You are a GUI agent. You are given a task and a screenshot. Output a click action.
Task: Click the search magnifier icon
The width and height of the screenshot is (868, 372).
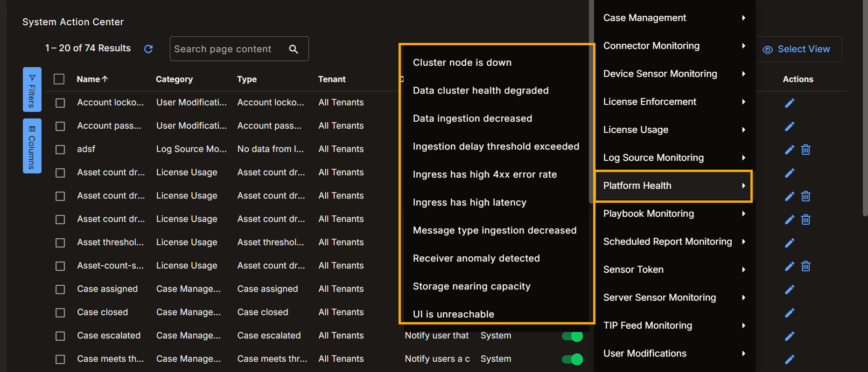point(294,49)
